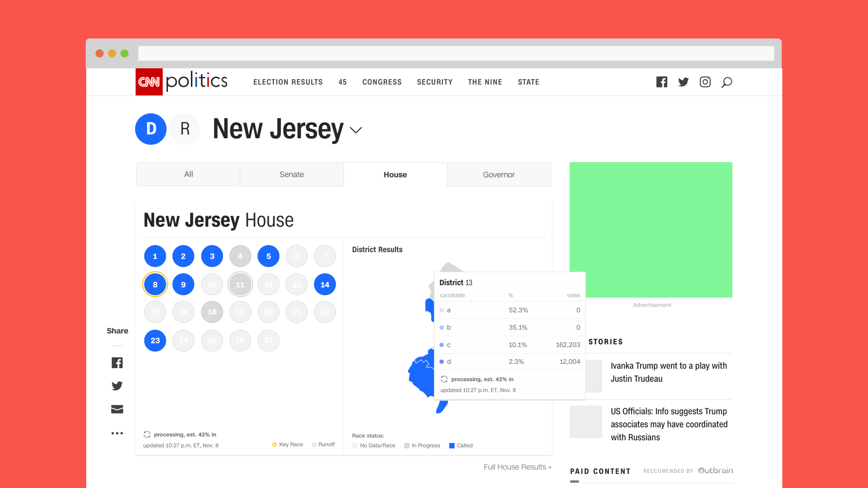Viewport: 868px width, 488px height.
Task: Click the Facebook icon in top navigation
Action: coord(661,82)
